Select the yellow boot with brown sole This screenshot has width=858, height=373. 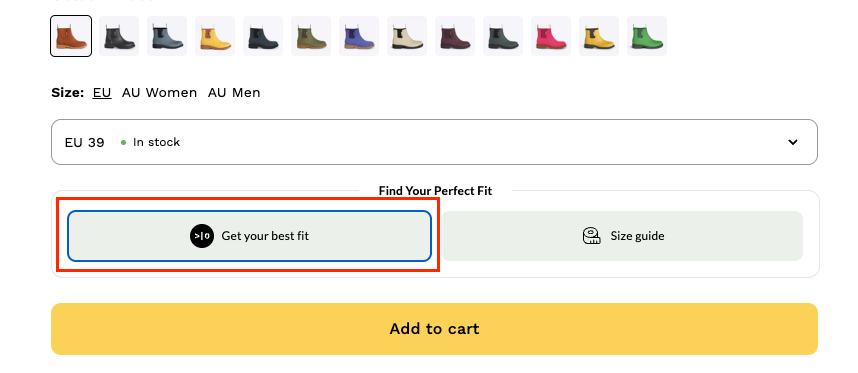(x=215, y=36)
